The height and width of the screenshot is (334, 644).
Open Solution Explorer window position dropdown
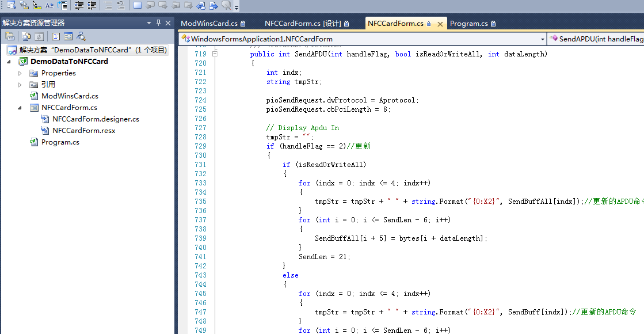coord(149,23)
